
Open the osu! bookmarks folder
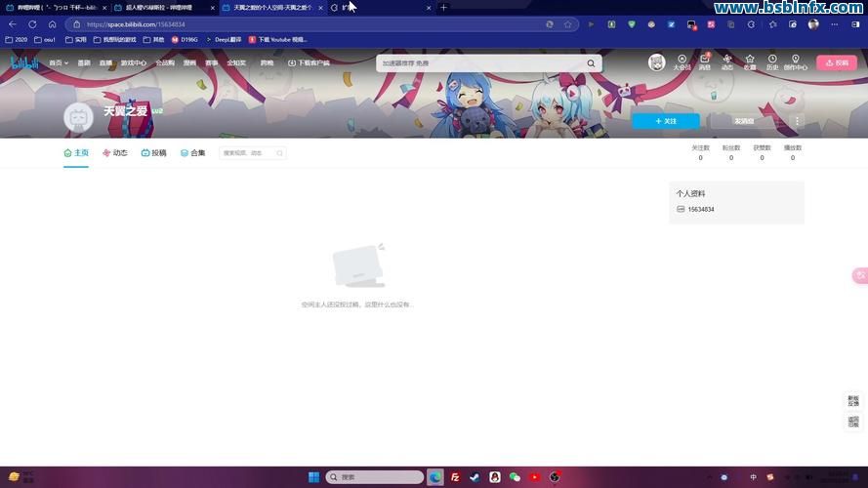[45, 40]
